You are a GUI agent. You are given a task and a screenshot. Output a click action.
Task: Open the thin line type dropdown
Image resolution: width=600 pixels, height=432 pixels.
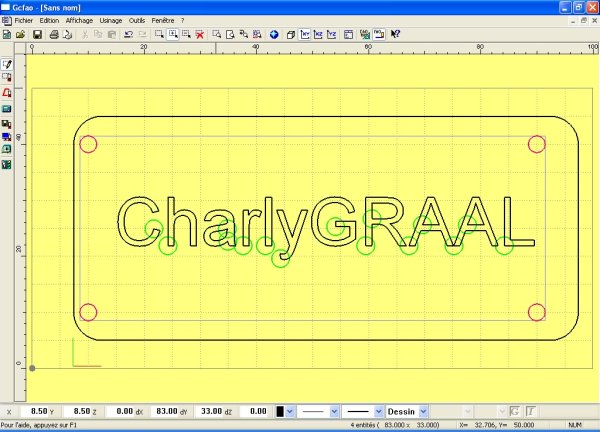[334, 412]
